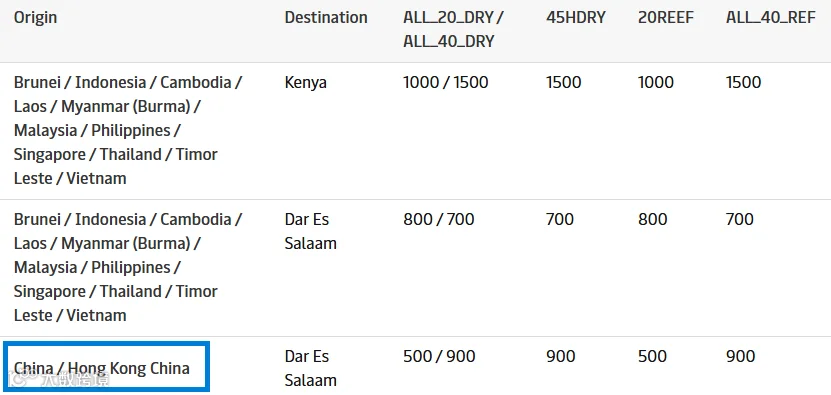Select the ALL_20_DRY / ALL_40_DRY header
The image size is (831, 395).
(454, 29)
